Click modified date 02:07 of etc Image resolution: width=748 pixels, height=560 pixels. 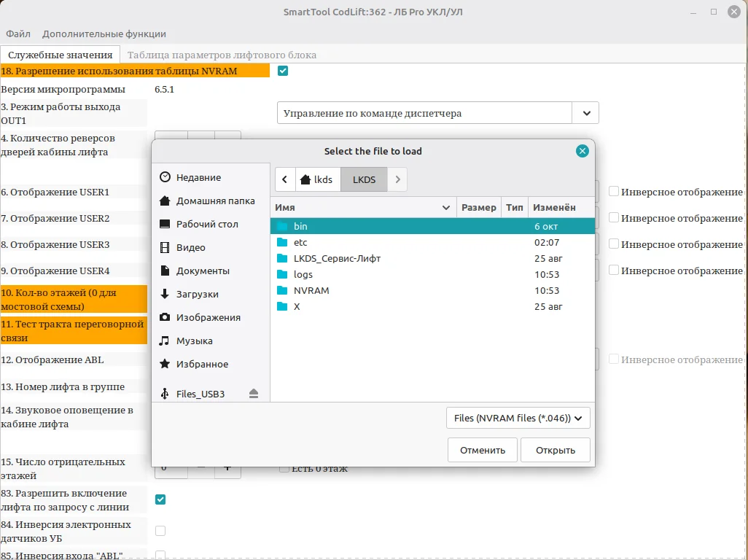pos(547,242)
